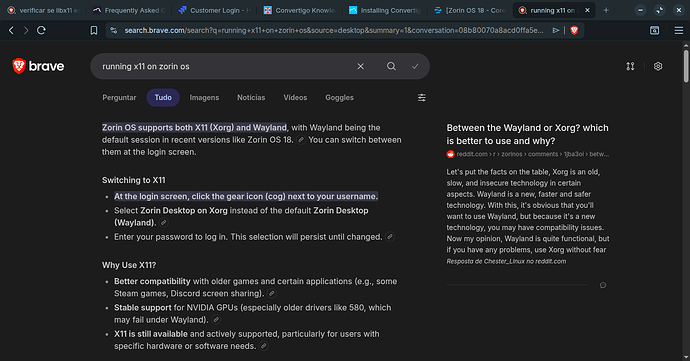Click into the running x11 search field

point(224,66)
